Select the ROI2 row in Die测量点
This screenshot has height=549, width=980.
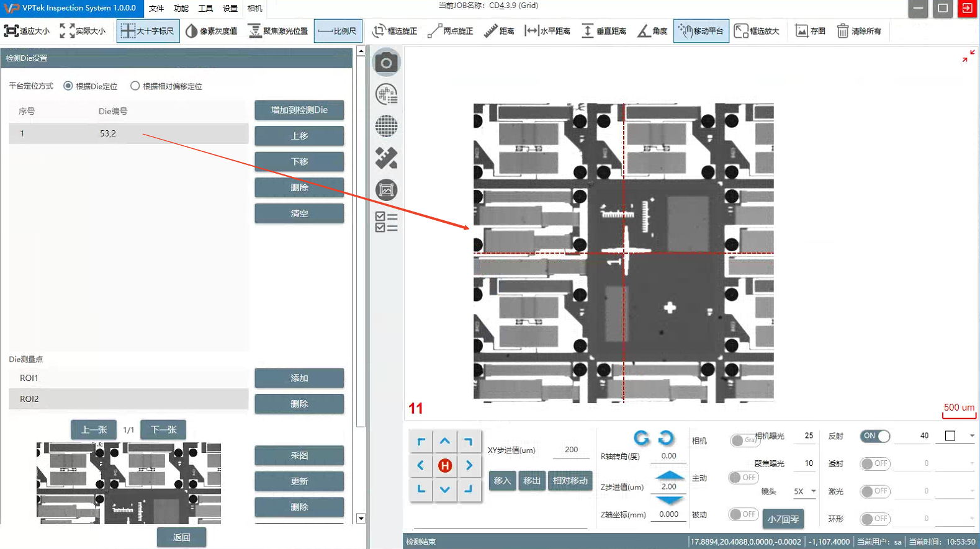[x=128, y=399]
